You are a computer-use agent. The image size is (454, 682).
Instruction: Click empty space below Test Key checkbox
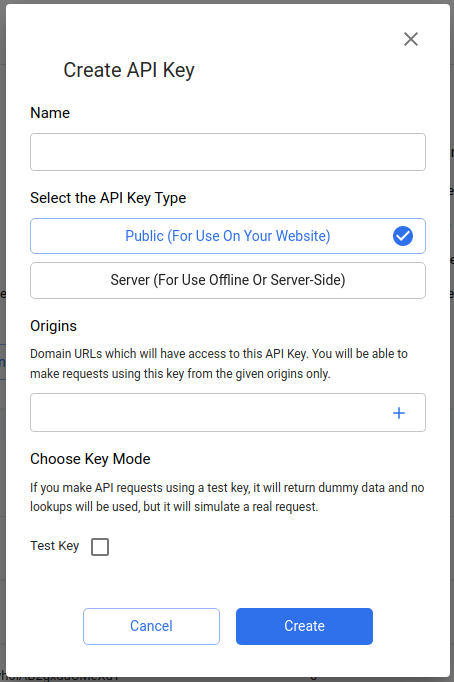pos(228,581)
